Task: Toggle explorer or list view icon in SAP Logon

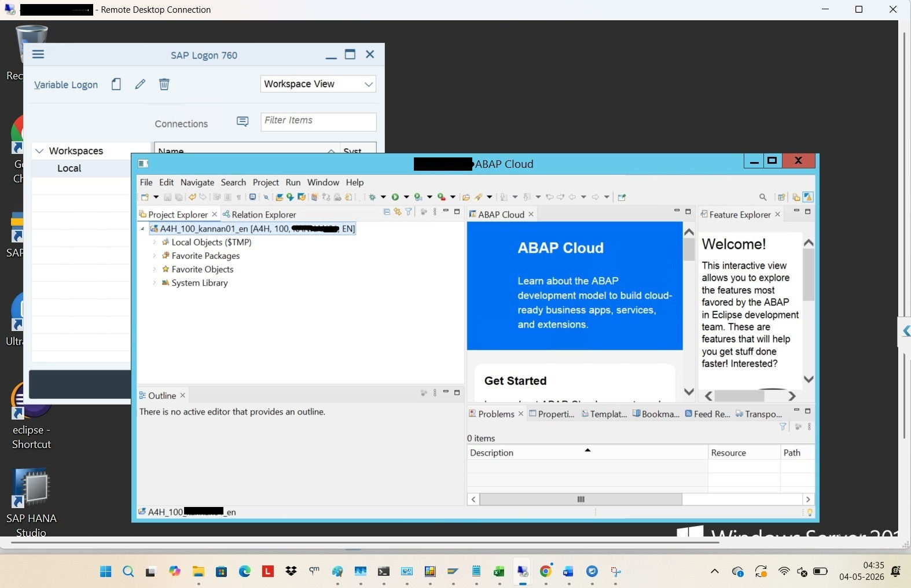Action: (243, 122)
